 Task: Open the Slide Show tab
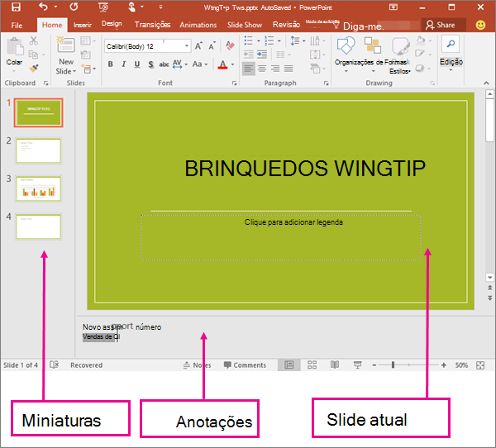pyautogui.click(x=245, y=25)
